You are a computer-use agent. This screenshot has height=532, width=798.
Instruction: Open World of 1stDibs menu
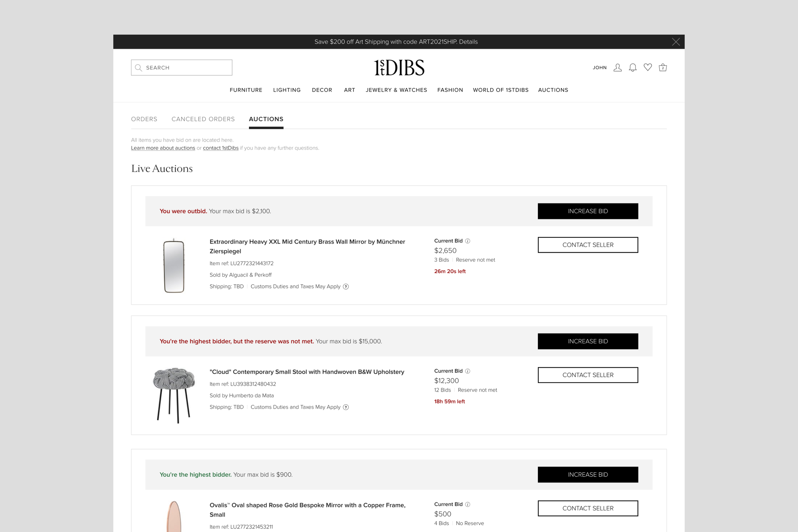click(501, 90)
